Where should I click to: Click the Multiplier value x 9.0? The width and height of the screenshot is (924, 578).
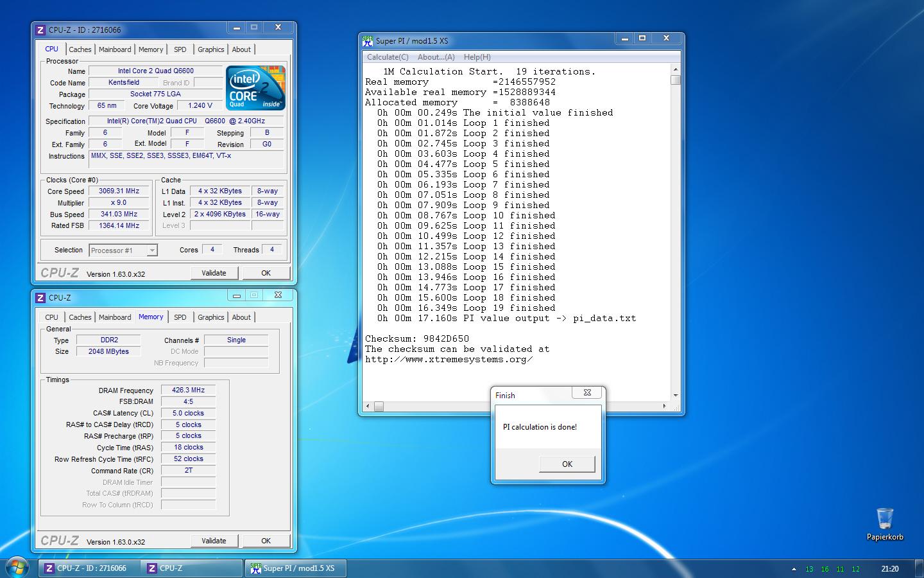(119, 203)
